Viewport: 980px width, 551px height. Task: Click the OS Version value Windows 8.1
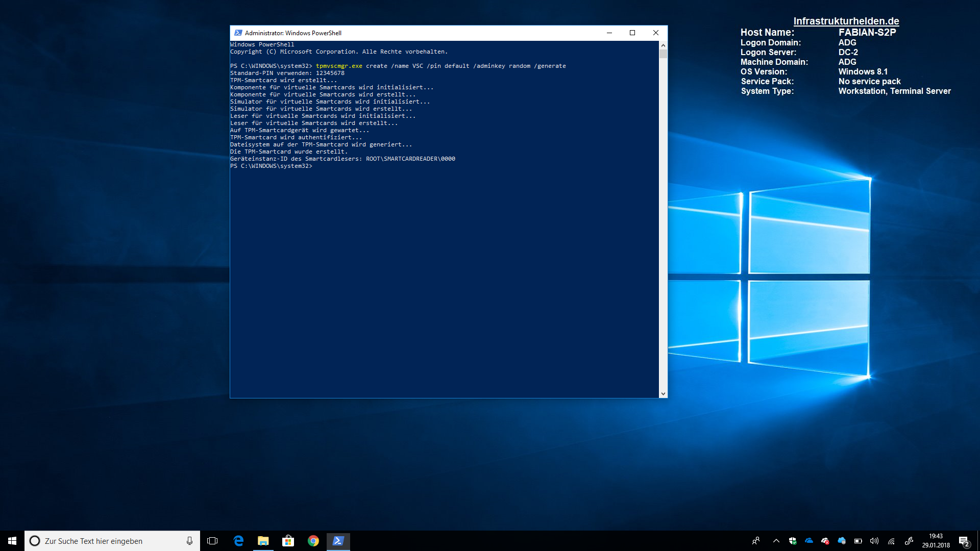click(863, 71)
